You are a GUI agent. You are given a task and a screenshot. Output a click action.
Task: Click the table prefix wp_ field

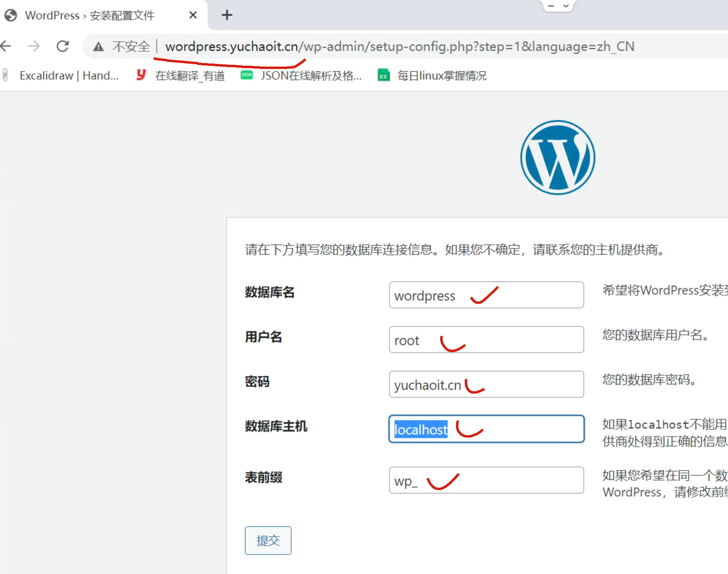pos(486,480)
